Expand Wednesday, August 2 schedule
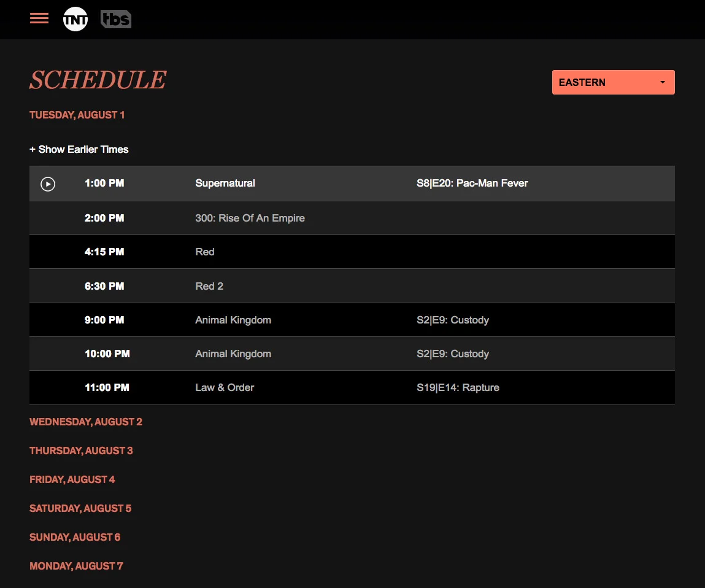Screen dimensions: 705x588 (86, 422)
